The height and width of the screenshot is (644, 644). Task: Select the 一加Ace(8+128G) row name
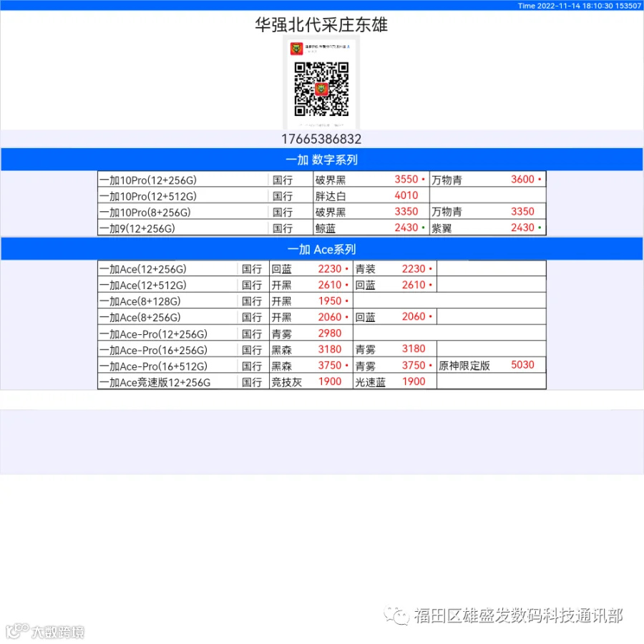(140, 301)
